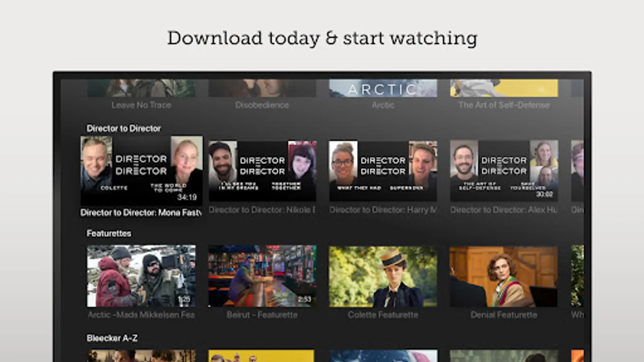Select "Director to Director: Mona Fastv" caption
Screen dimensions: 644x362
point(141,212)
